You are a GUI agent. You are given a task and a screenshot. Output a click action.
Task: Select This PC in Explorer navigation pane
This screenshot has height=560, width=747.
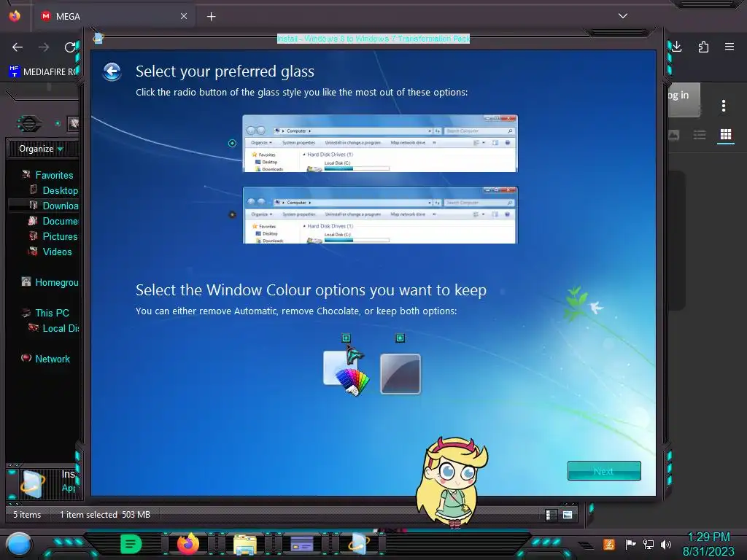coord(52,313)
